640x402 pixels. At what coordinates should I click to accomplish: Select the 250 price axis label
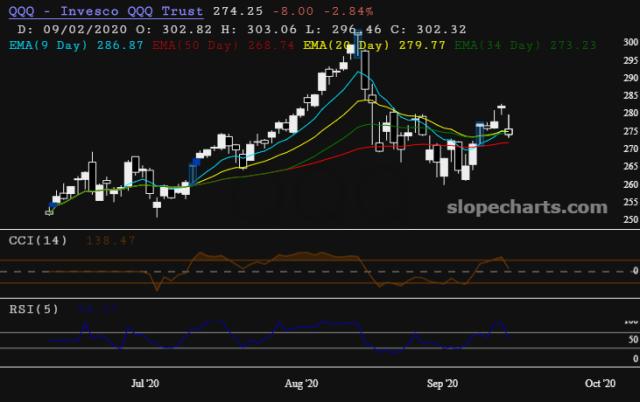point(631,220)
